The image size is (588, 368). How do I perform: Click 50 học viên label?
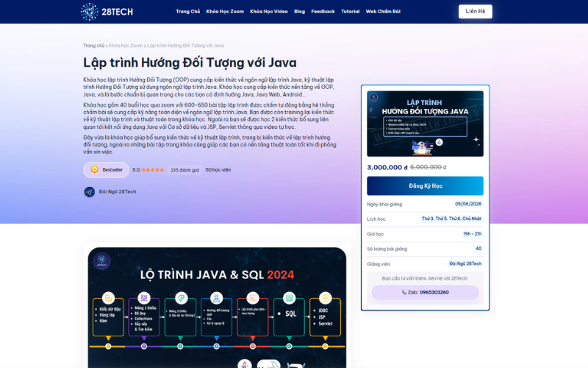[x=218, y=170]
